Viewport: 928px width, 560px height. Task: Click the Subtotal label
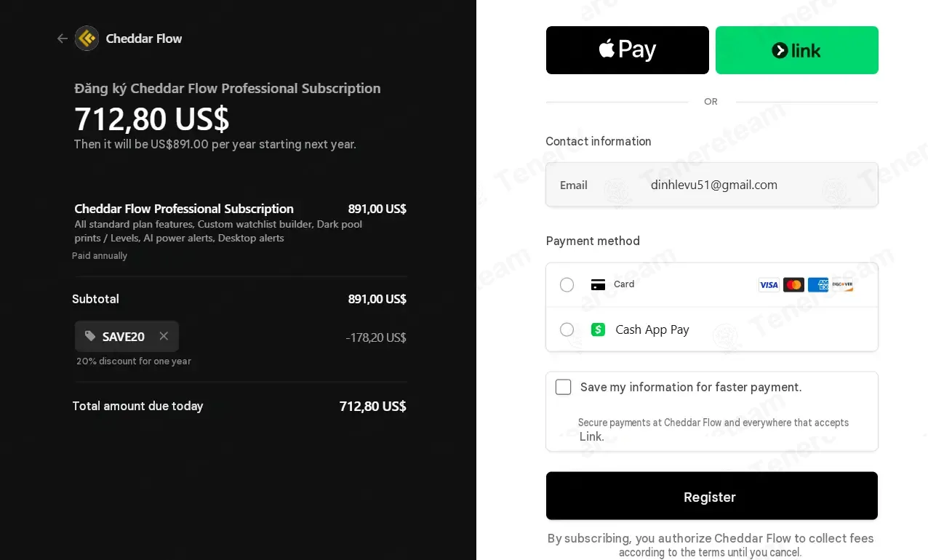(95, 299)
